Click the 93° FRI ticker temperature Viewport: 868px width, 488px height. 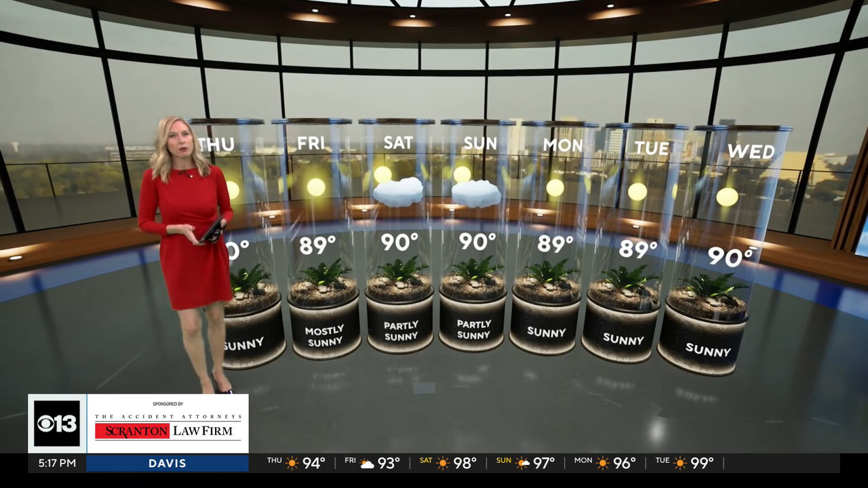click(389, 464)
